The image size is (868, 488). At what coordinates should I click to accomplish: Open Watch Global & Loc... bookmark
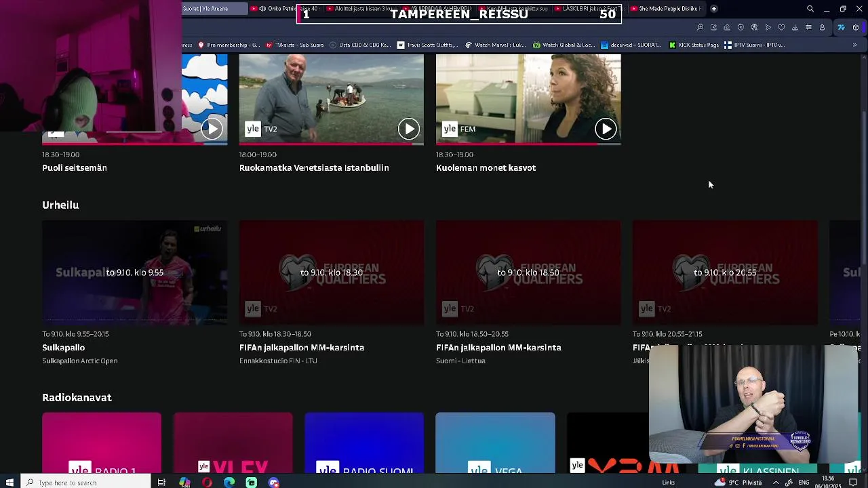564,45
